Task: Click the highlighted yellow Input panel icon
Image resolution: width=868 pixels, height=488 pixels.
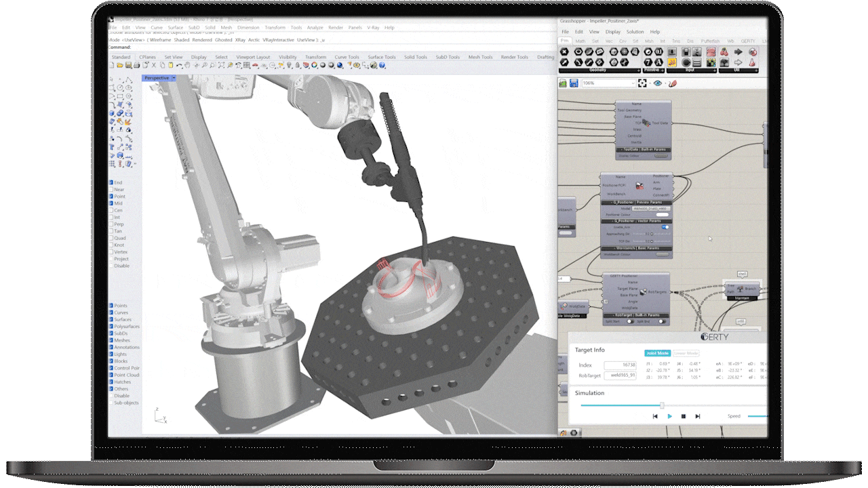Action: pyautogui.click(x=672, y=62)
